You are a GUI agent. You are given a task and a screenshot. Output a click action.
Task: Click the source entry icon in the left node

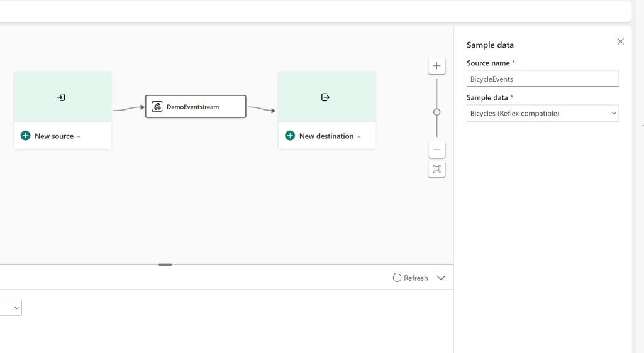click(x=61, y=97)
